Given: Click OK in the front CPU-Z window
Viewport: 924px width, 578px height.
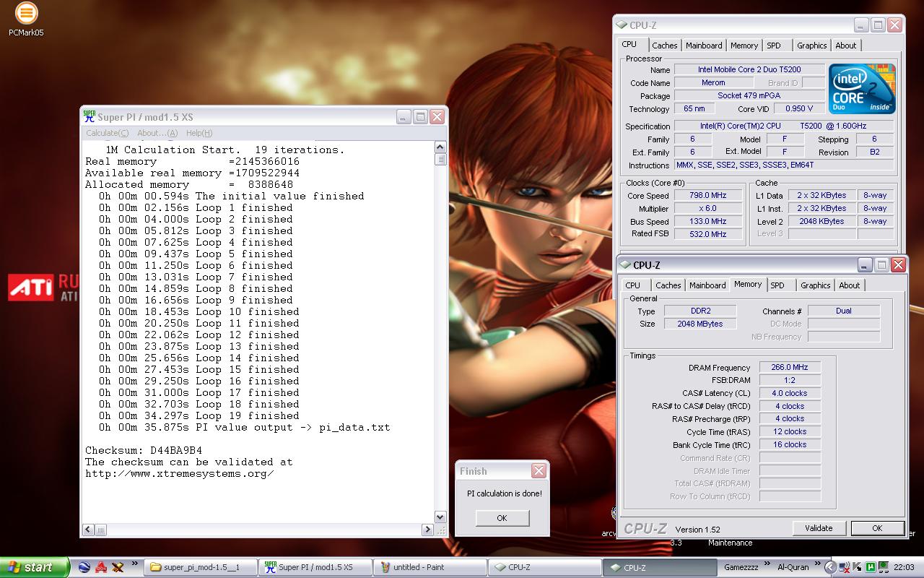Looking at the screenshot, I should 877,528.
